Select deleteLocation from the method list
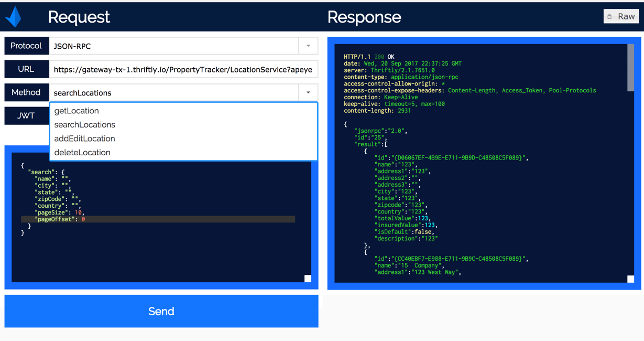The width and height of the screenshot is (644, 341). [x=82, y=153]
